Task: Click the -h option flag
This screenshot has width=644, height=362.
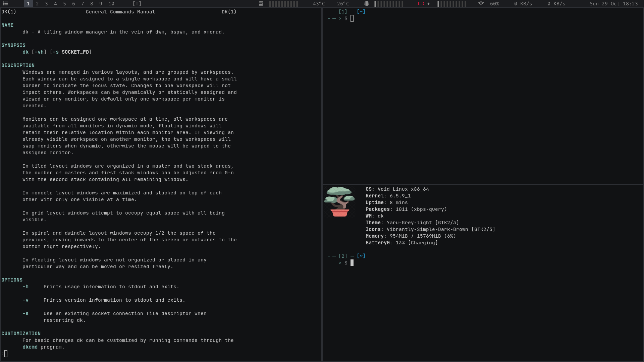Action: click(x=25, y=287)
